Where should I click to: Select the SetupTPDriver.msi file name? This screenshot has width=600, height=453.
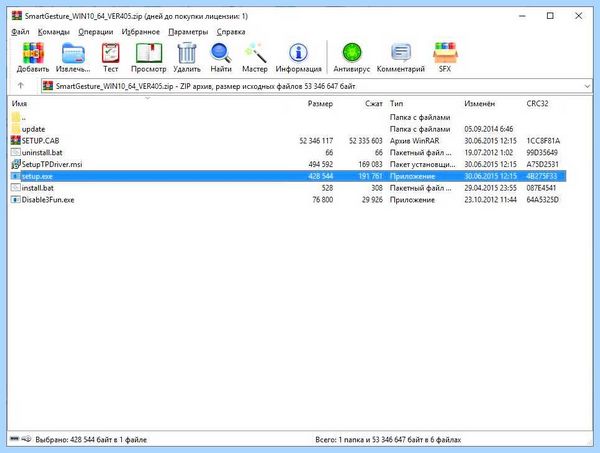[52, 164]
